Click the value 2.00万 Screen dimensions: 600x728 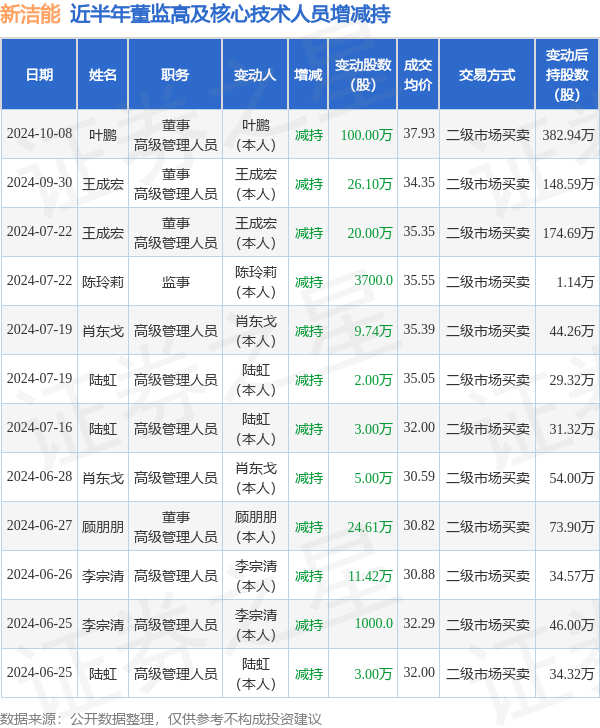(373, 380)
